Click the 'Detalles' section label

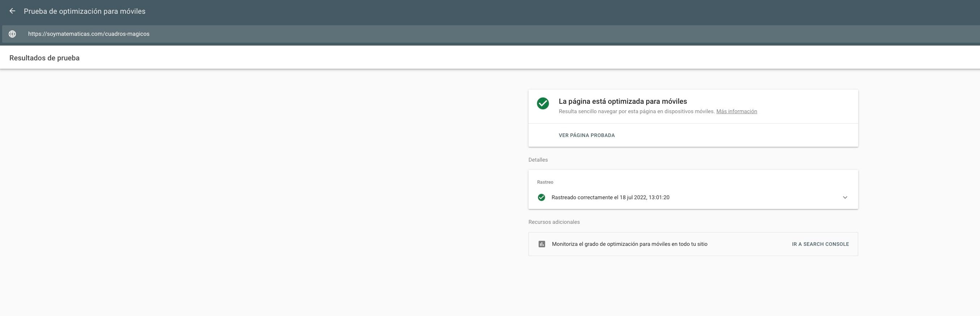click(538, 159)
